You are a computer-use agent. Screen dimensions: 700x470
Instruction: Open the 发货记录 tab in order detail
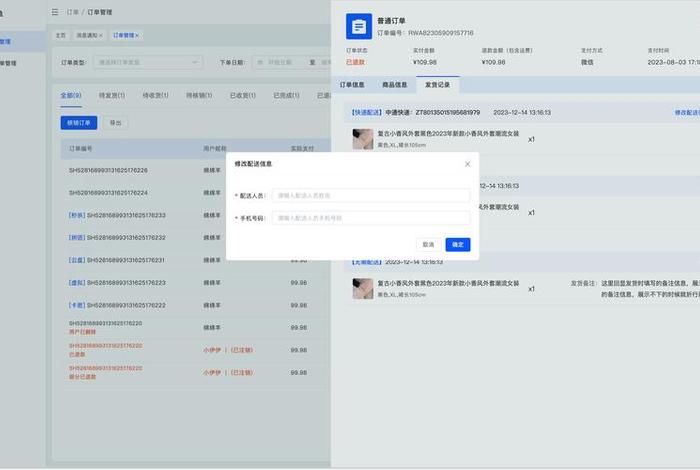coord(438,85)
